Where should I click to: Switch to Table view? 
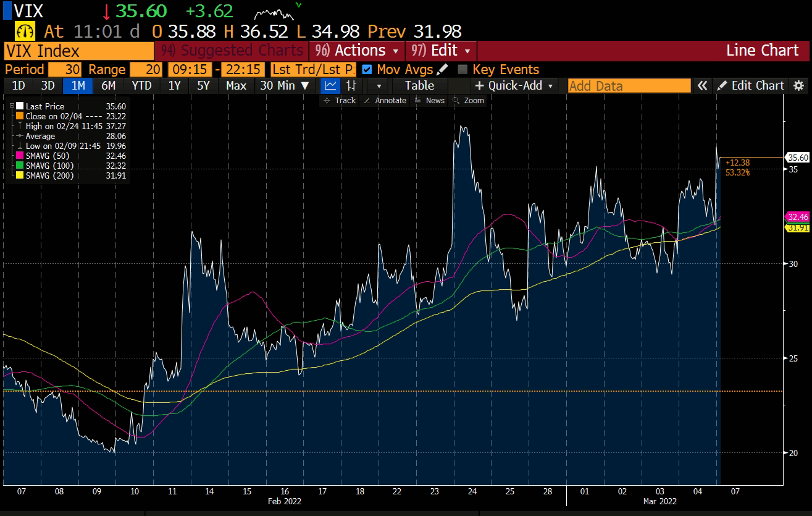(x=419, y=86)
